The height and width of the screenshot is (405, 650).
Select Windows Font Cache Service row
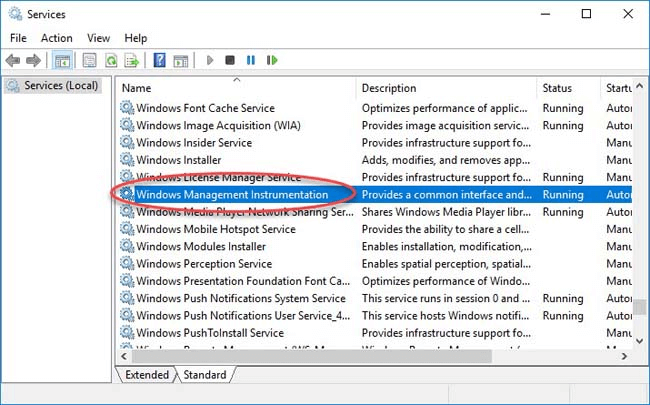375,108
